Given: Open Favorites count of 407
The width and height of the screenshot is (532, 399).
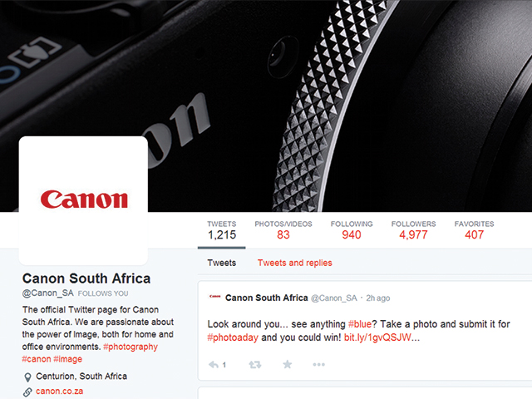Looking at the screenshot, I should 474,230.
